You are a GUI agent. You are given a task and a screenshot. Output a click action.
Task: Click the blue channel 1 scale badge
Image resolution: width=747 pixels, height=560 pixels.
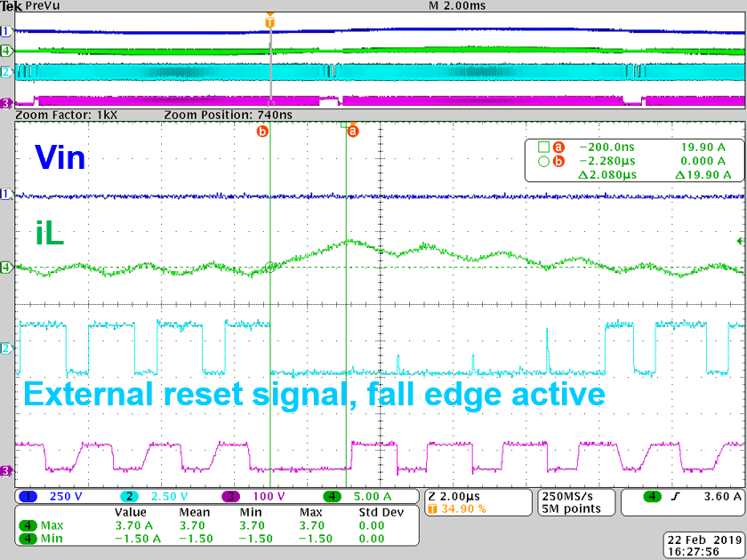click(x=28, y=497)
